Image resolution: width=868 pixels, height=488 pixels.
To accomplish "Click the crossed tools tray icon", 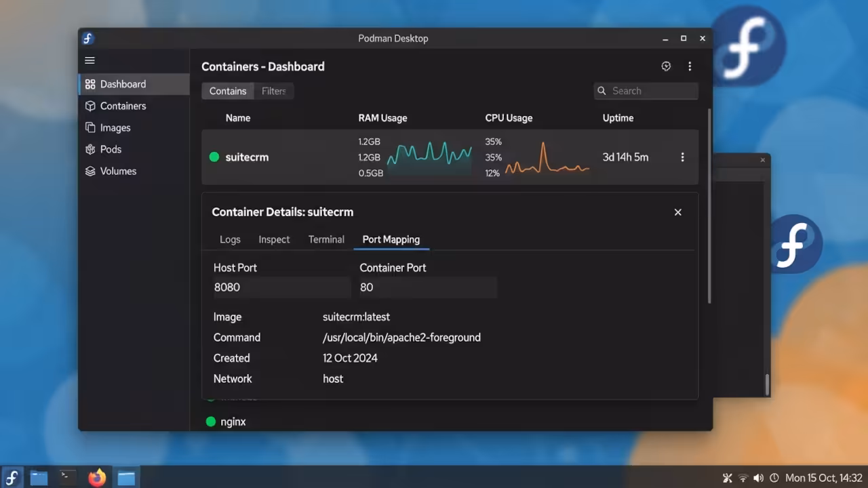I will tap(728, 478).
